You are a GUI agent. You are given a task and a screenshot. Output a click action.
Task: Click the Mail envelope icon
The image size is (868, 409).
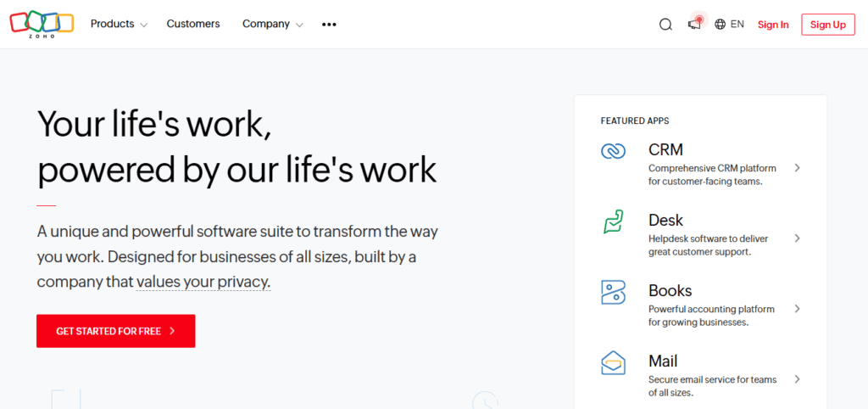pos(614,363)
